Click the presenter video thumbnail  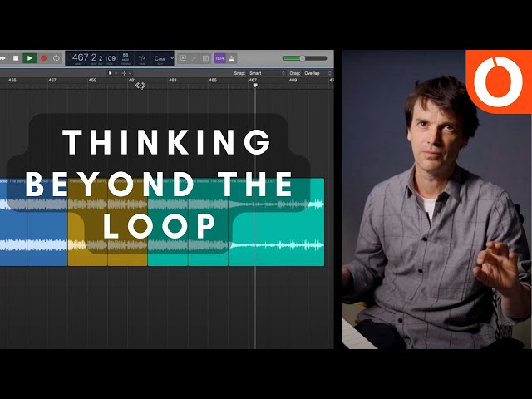click(x=436, y=199)
